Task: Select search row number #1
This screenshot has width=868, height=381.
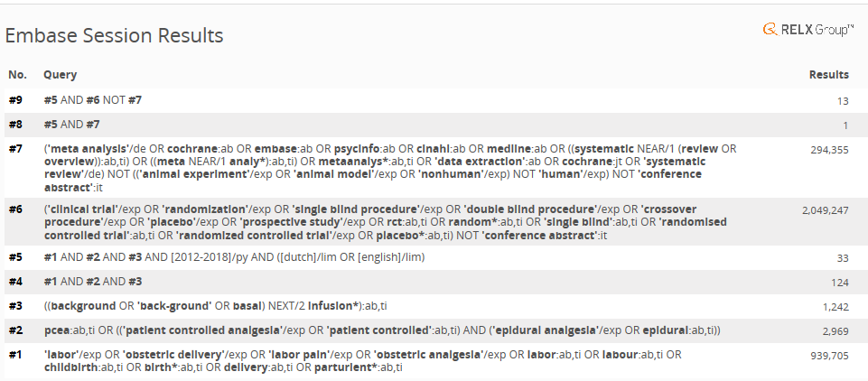Action: coord(15,356)
